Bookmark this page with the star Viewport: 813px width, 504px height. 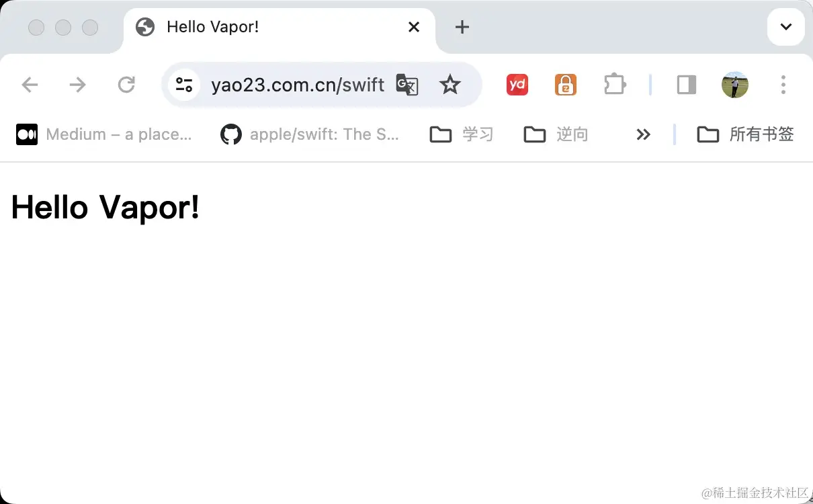(450, 85)
